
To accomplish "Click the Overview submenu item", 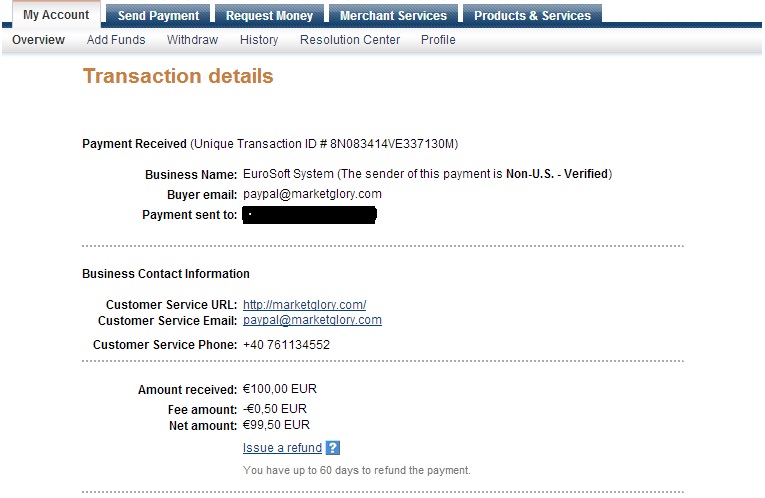I will tap(39, 40).
